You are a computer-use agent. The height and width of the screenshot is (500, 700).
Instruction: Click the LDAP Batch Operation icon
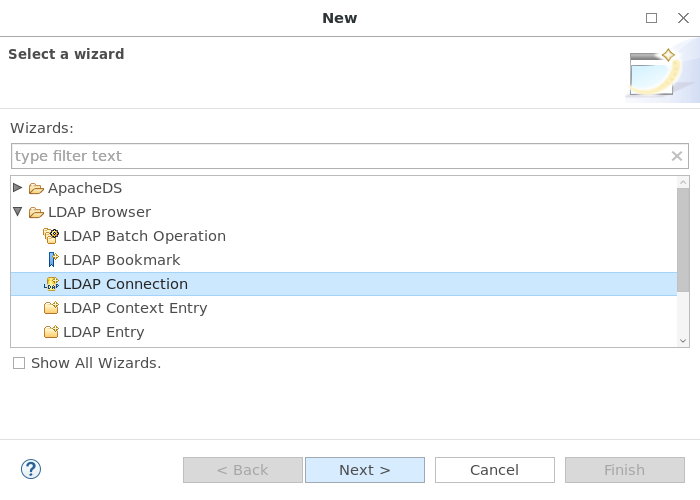(51, 236)
